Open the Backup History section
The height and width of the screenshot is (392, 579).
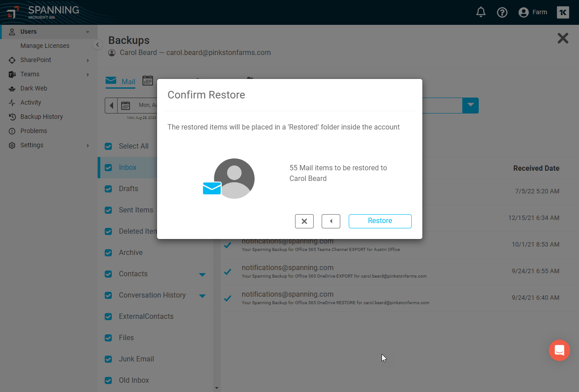pyautogui.click(x=41, y=117)
